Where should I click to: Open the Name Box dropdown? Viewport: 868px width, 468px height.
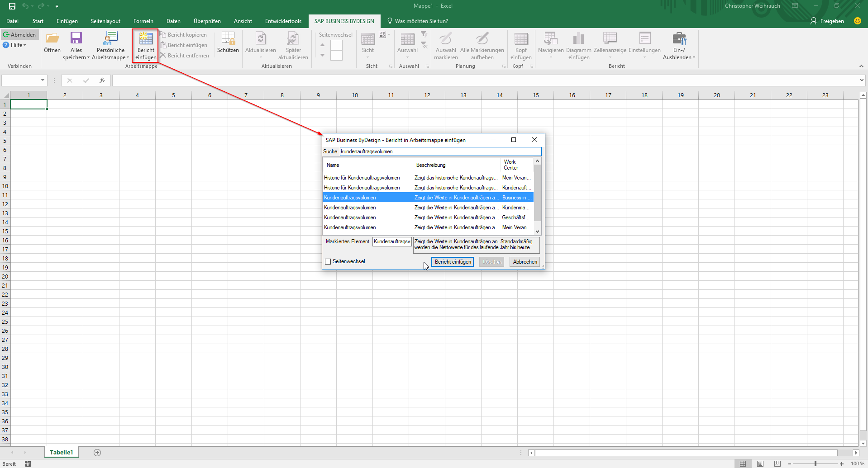[43, 80]
